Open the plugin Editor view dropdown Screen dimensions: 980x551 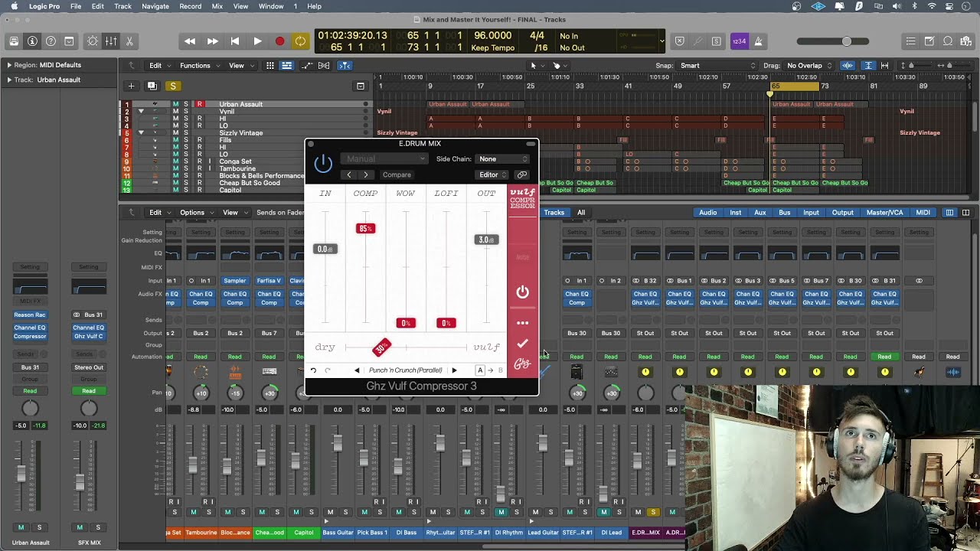pyautogui.click(x=492, y=174)
